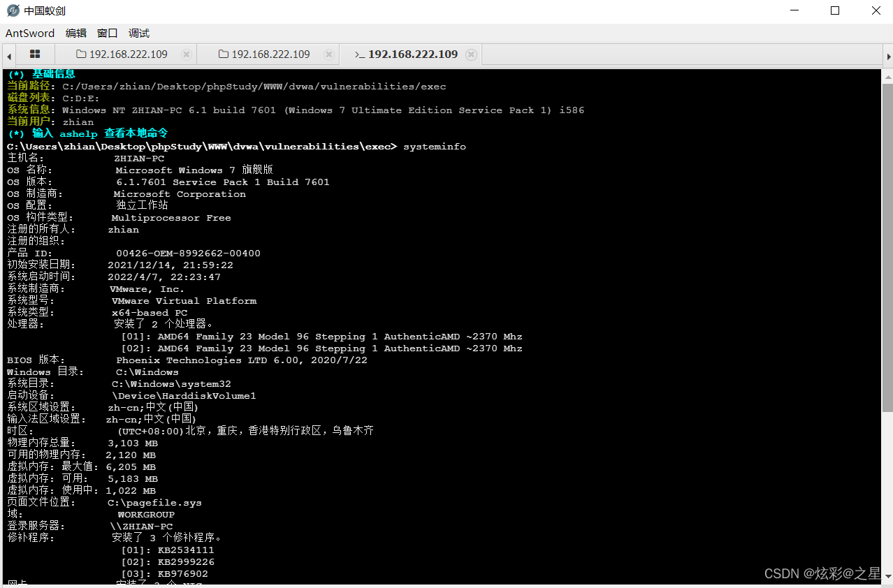The image size is (893, 588).
Task: Click the current path line ending in vulnerabilities/exec
Action: [226, 87]
